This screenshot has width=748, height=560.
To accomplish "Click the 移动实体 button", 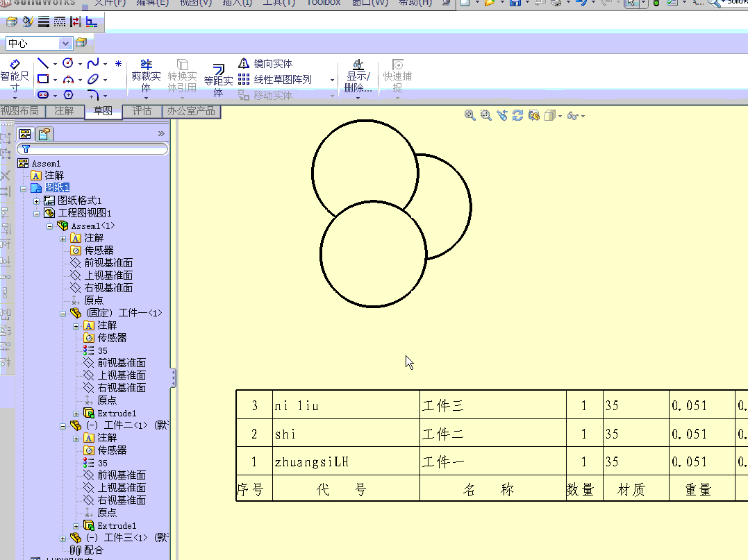I will (265, 95).
